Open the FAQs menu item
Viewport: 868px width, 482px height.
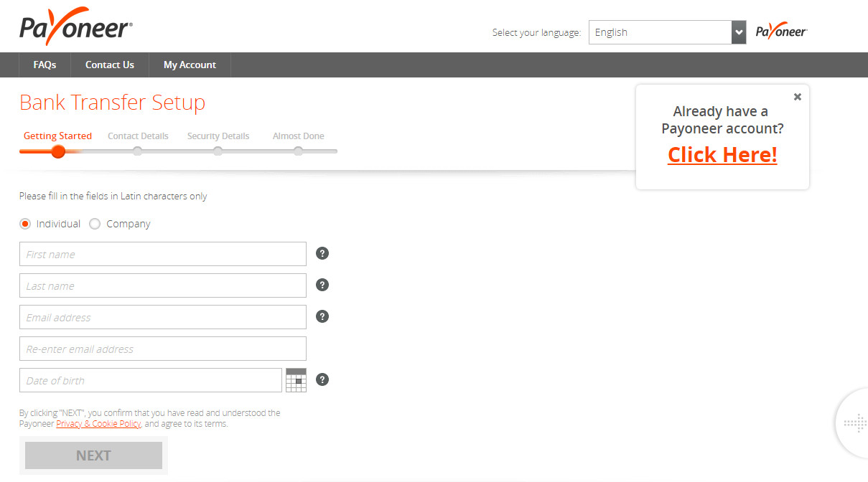click(45, 65)
